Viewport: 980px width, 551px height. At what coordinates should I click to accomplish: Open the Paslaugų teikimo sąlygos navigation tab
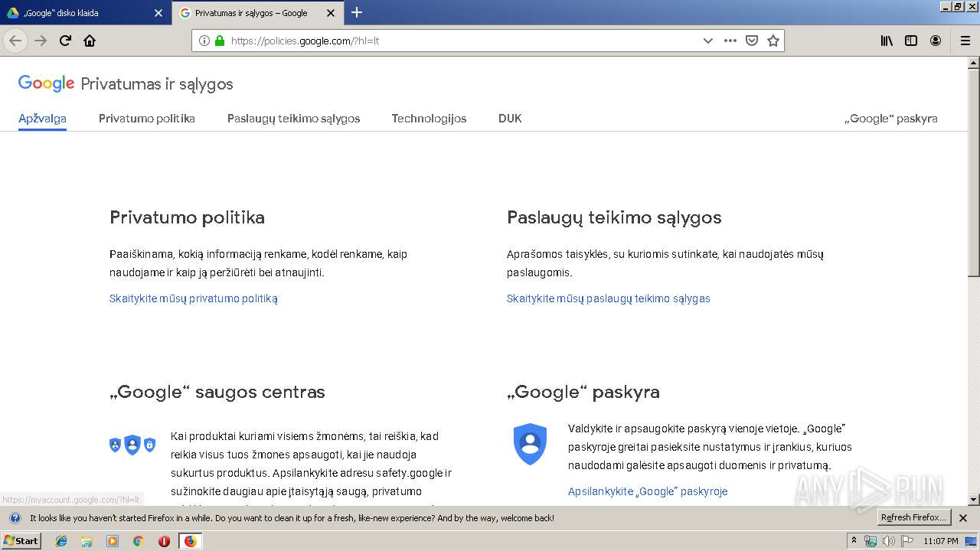click(293, 119)
